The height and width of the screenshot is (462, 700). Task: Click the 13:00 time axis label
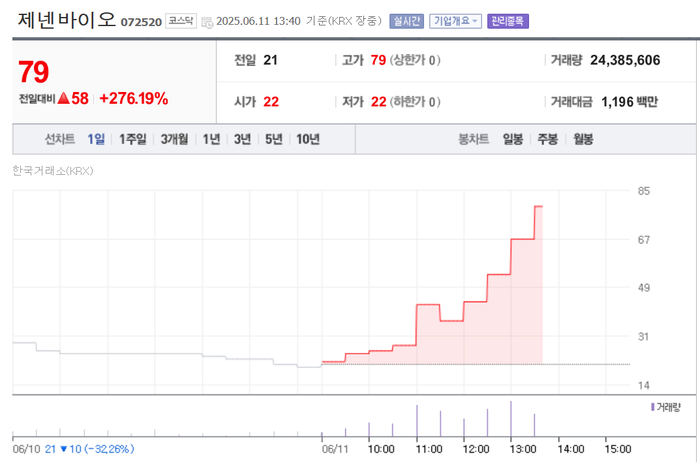(x=523, y=450)
